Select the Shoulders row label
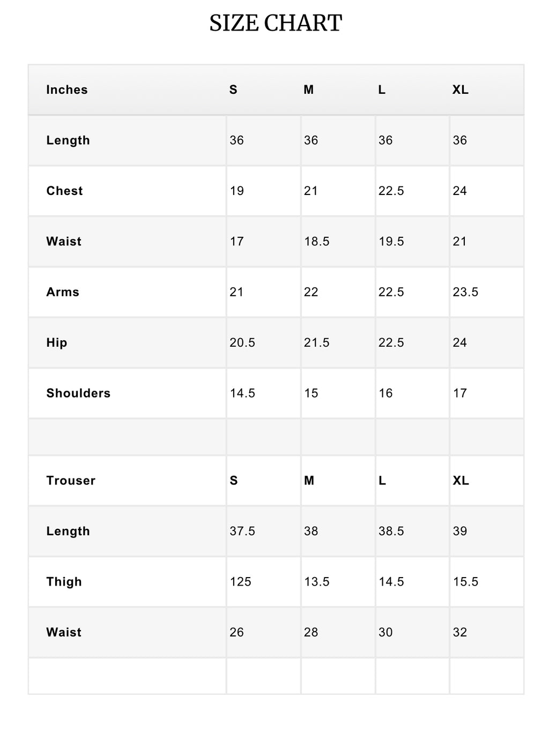Image resolution: width=549 pixels, height=756 pixels. [78, 393]
